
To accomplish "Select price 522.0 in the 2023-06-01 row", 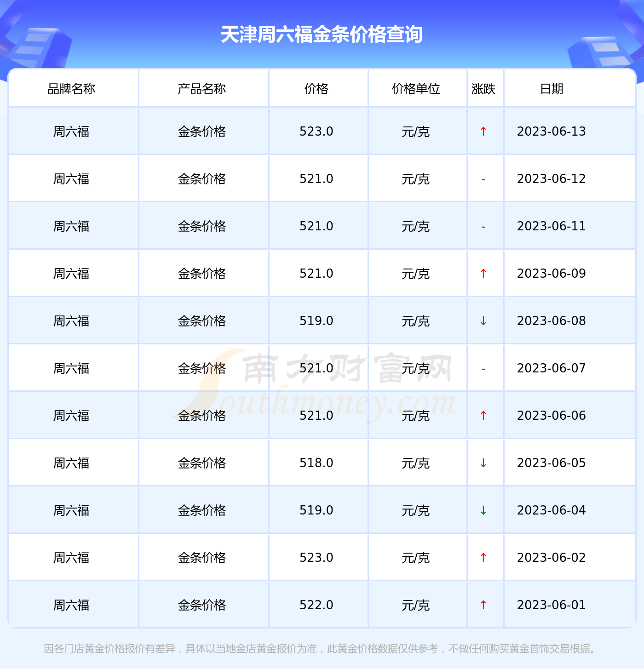I will click(x=316, y=605).
